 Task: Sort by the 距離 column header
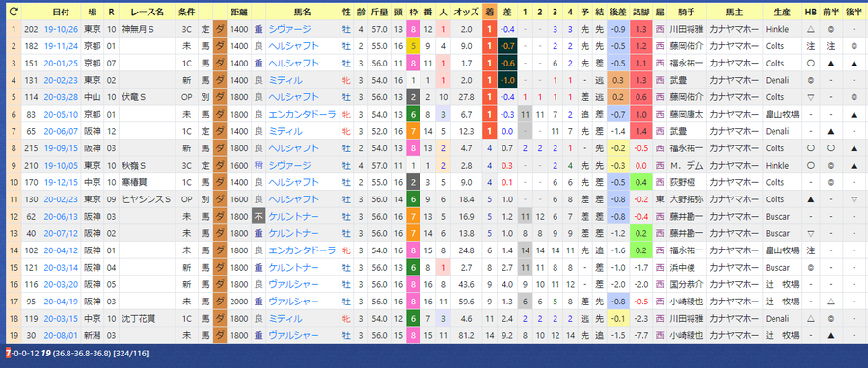click(240, 12)
